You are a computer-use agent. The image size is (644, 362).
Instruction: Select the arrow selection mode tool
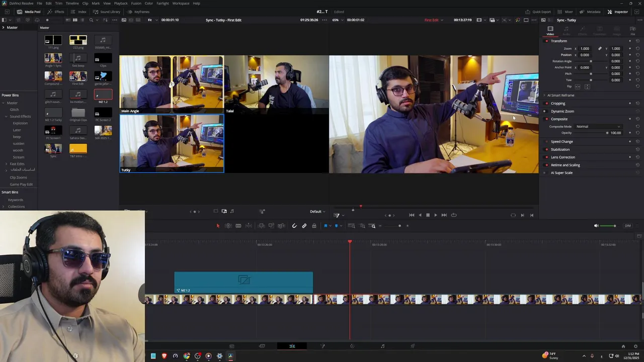coord(218,226)
